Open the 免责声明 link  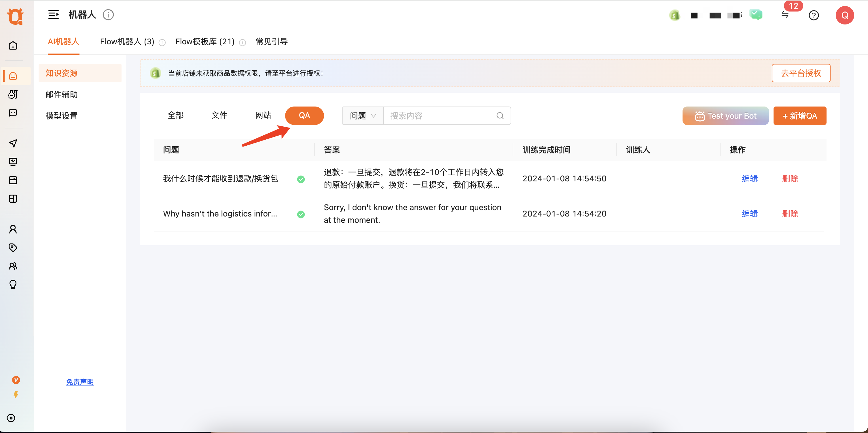(x=80, y=382)
